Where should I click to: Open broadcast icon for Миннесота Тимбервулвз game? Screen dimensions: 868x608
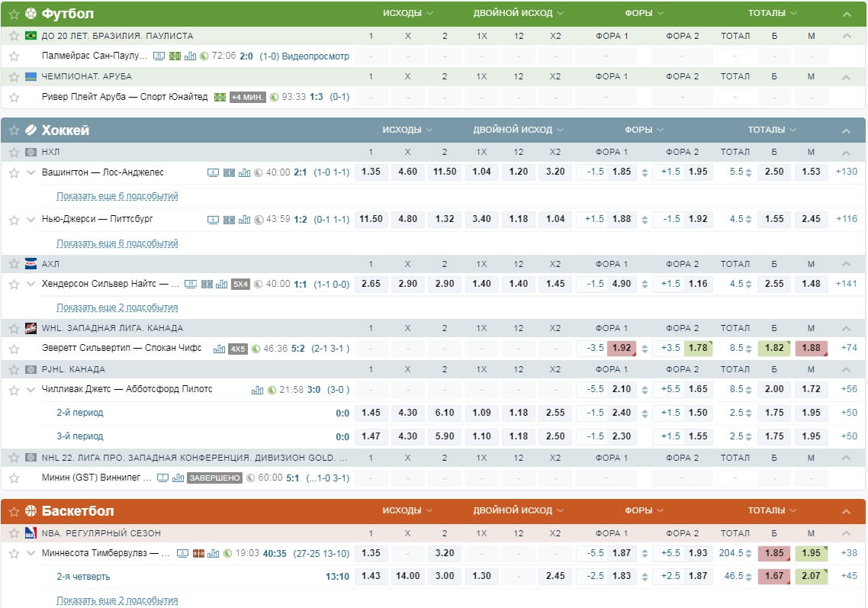[x=182, y=553]
